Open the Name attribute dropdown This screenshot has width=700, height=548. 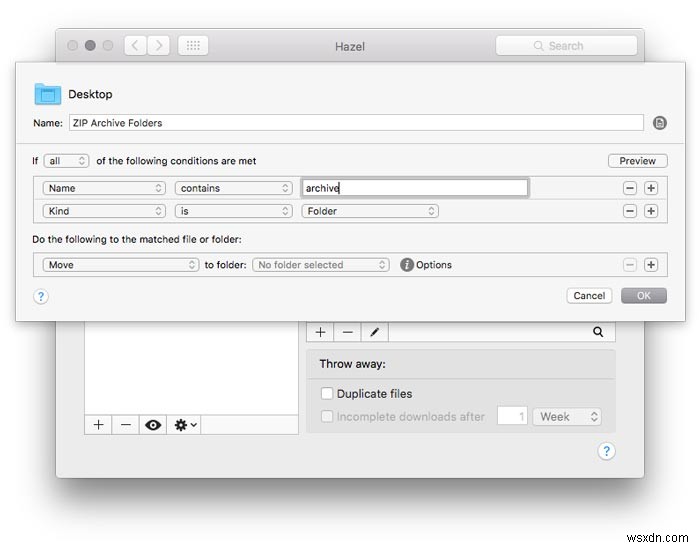(104, 188)
